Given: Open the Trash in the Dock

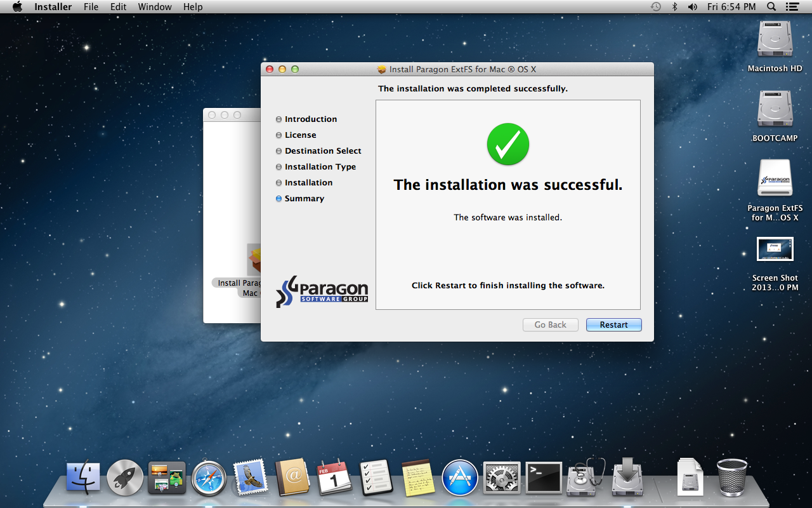Looking at the screenshot, I should (x=732, y=478).
